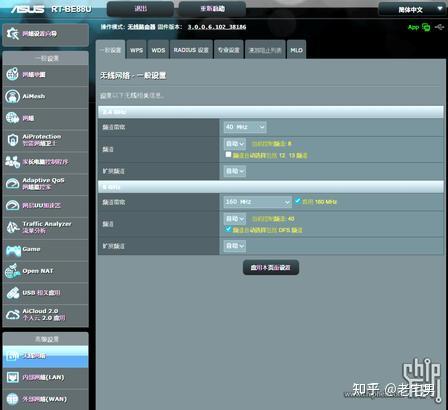Open the USB application icon in sidebar

coord(13,293)
